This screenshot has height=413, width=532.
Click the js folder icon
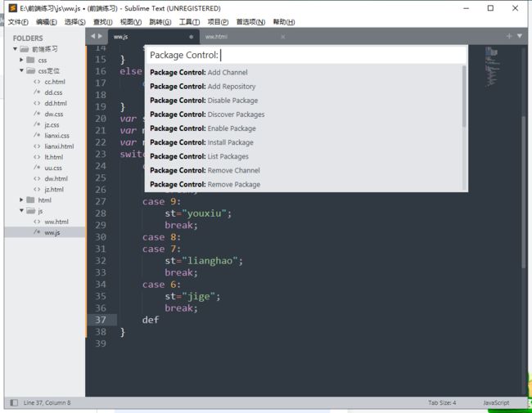click(x=30, y=211)
